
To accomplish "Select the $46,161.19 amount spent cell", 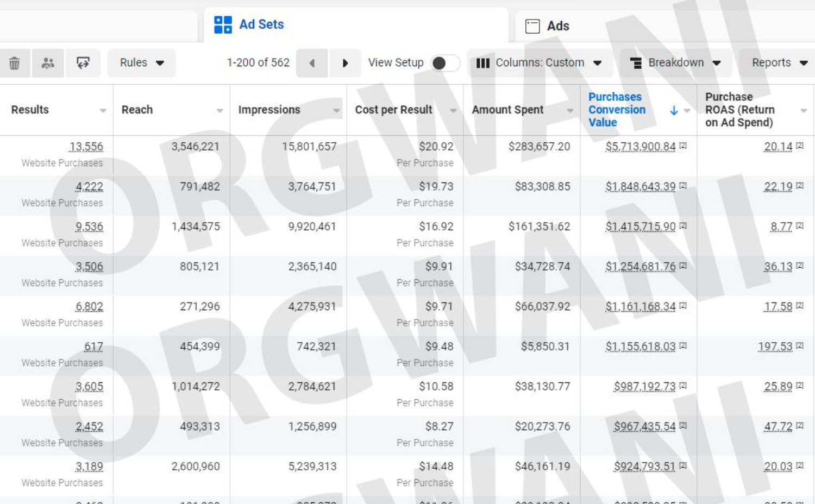I will point(542,467).
